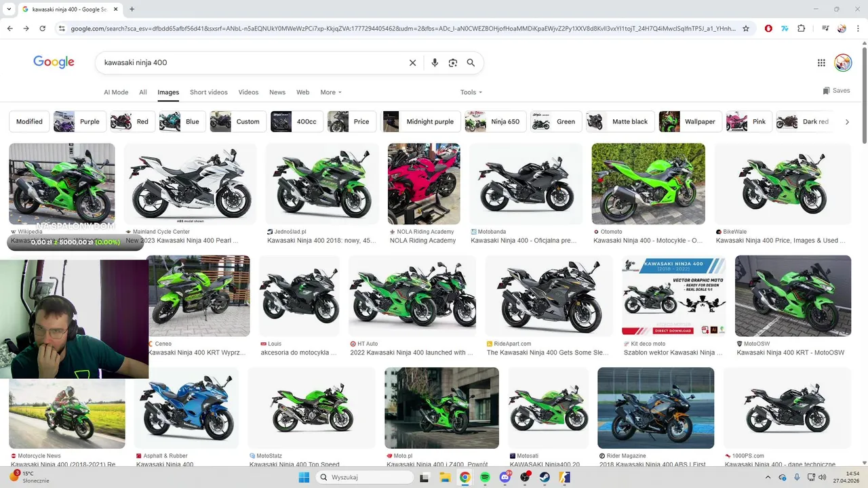The width and height of the screenshot is (868, 488).
Task: Click the browser address bar URL
Action: [x=403, y=28]
